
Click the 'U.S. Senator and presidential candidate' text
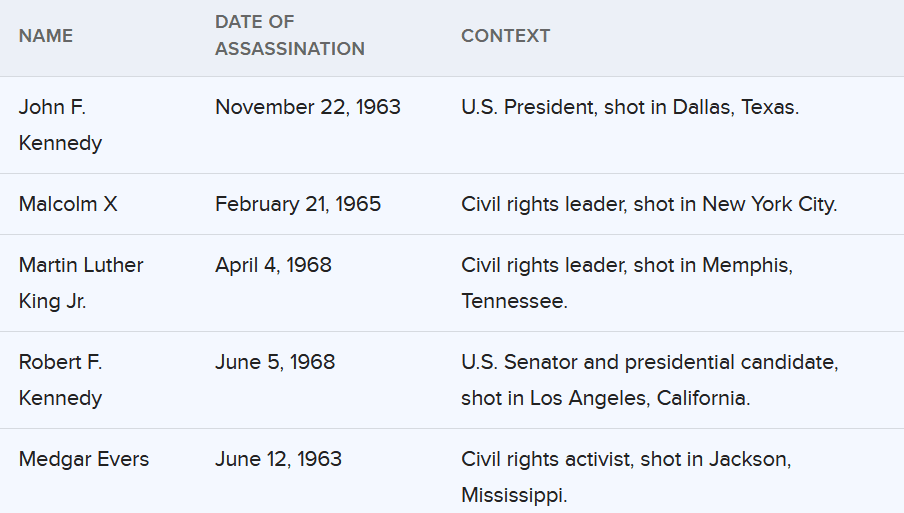pyautogui.click(x=649, y=362)
